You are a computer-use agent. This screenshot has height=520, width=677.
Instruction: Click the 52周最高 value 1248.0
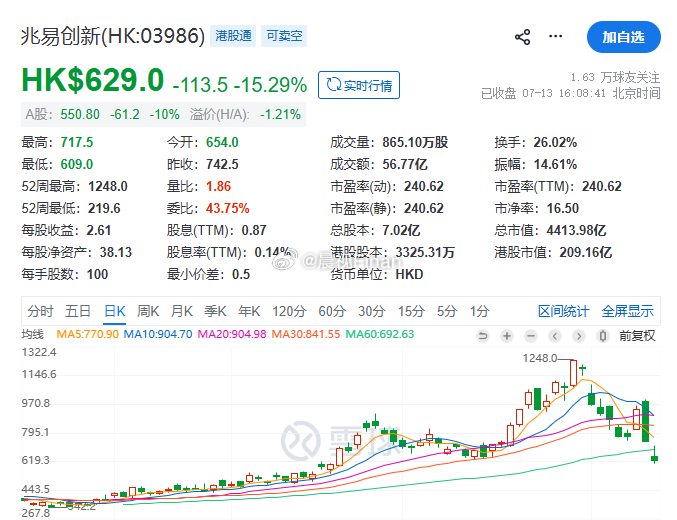tap(108, 187)
